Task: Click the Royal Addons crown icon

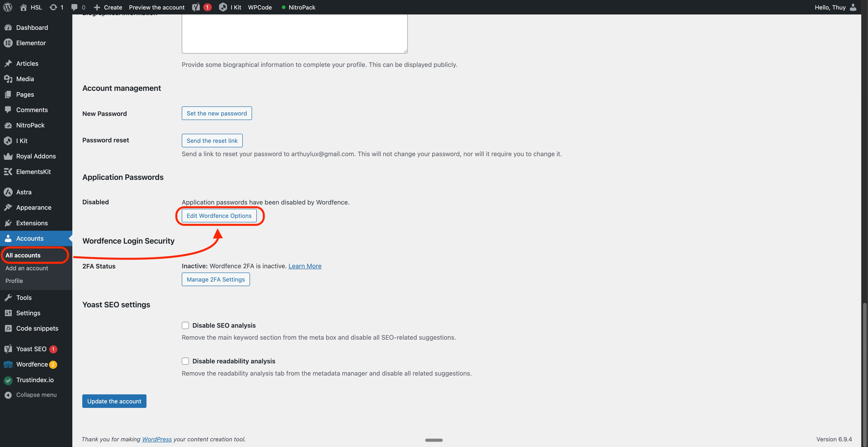Action: pyautogui.click(x=8, y=156)
